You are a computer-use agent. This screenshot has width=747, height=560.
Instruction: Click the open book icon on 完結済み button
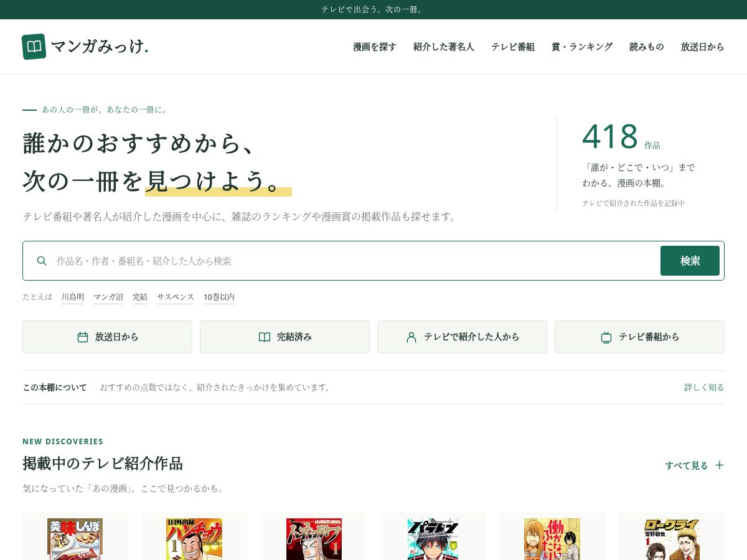pos(265,337)
